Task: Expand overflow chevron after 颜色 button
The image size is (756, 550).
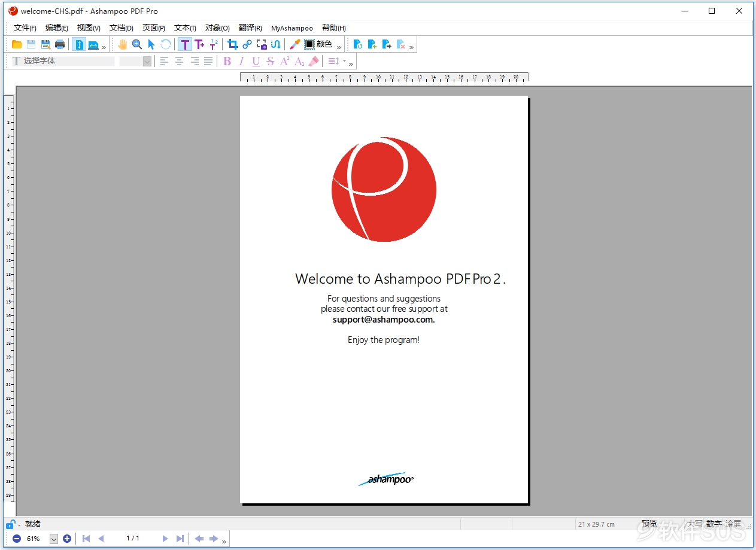Action: click(339, 47)
